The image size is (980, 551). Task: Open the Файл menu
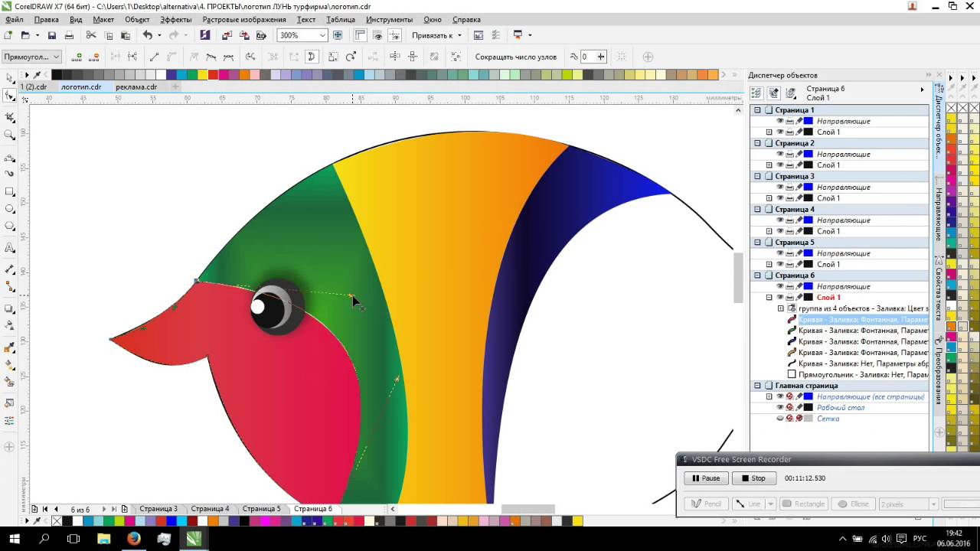click(14, 19)
